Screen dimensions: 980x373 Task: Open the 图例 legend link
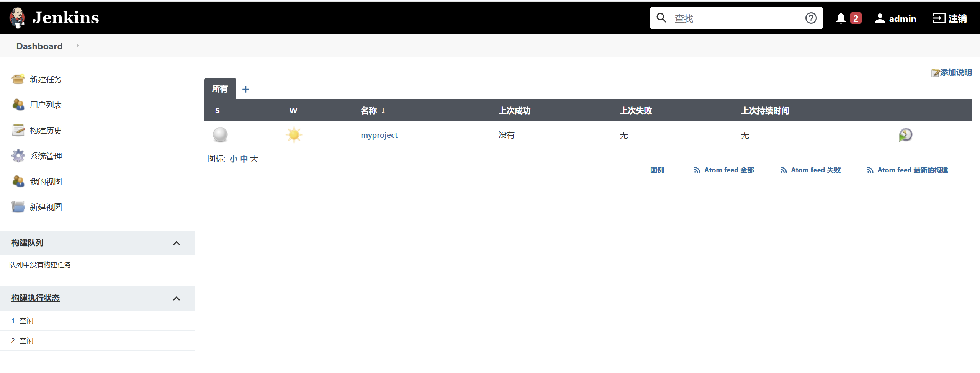pyautogui.click(x=657, y=170)
